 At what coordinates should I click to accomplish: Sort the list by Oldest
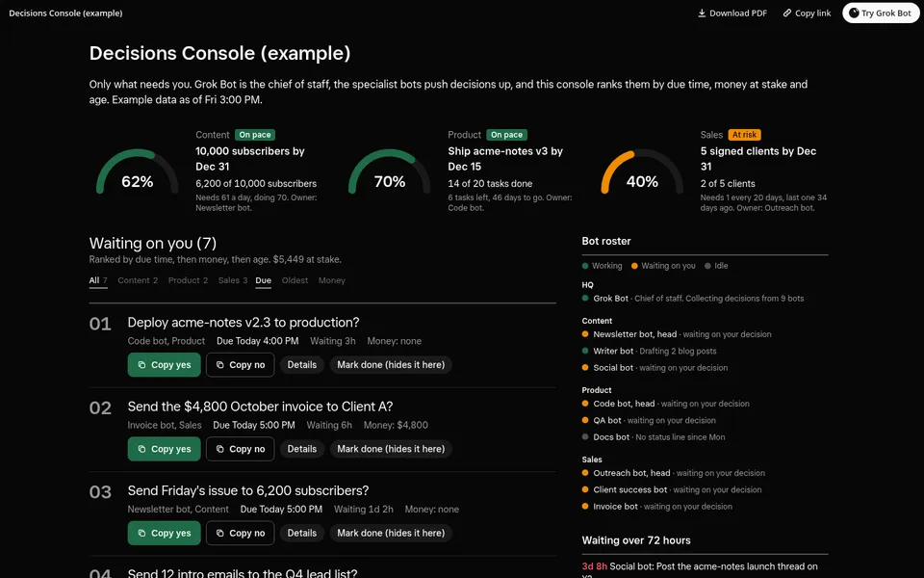[295, 280]
